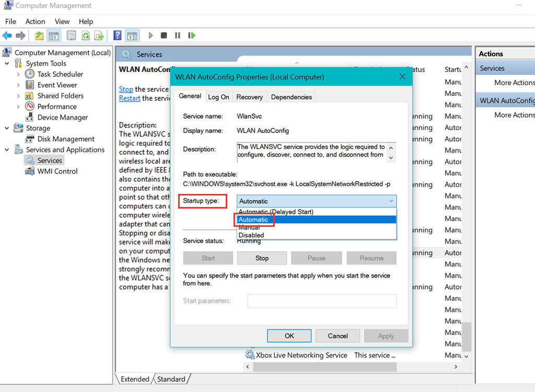Viewport: 535px width, 392px height.
Task: Click the OK button
Action: (289, 336)
